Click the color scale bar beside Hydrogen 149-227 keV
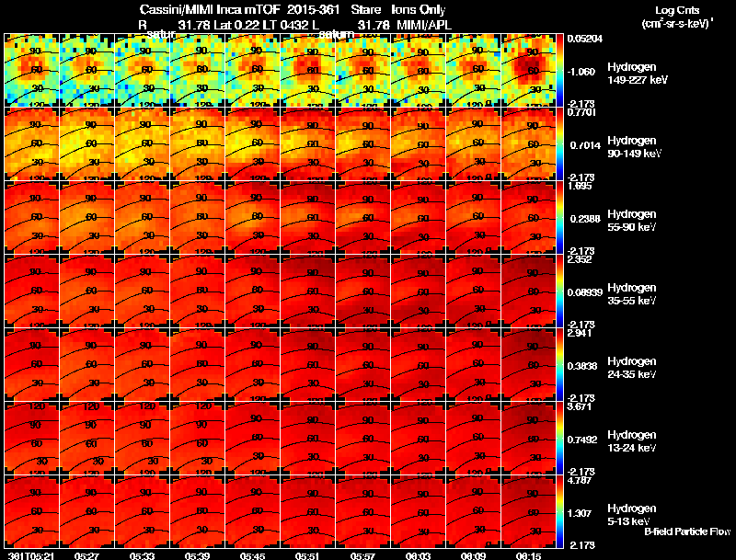This screenshot has height=560, width=736. click(x=559, y=71)
